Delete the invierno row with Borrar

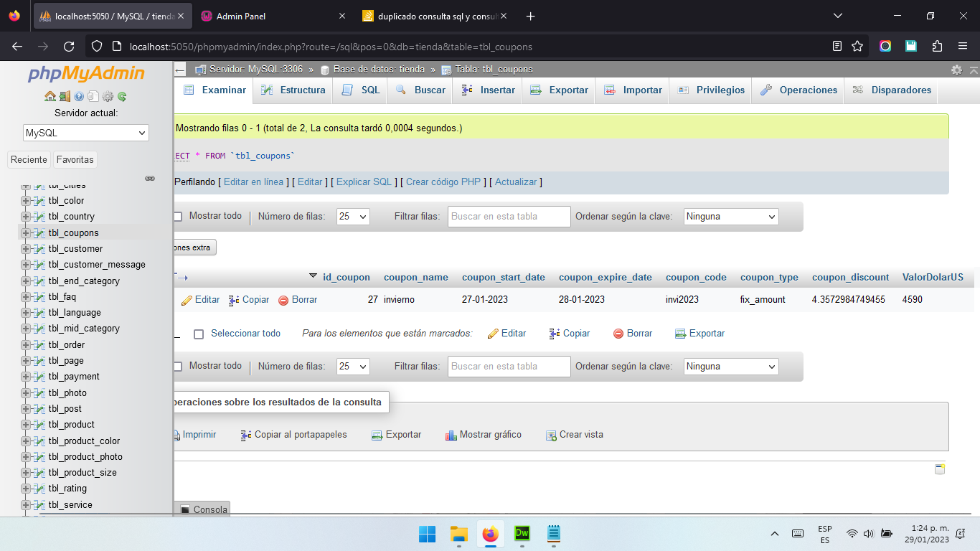298,300
